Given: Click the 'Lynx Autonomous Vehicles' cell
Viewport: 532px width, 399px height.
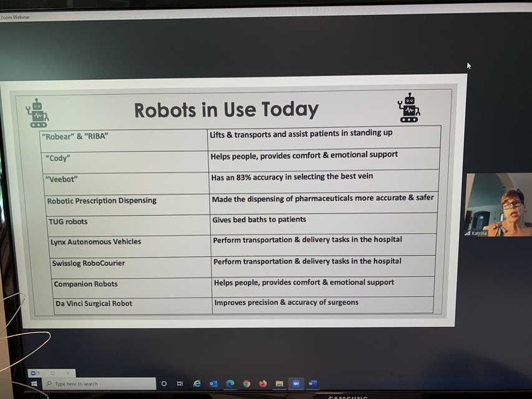Looking at the screenshot, I should (x=130, y=246).
